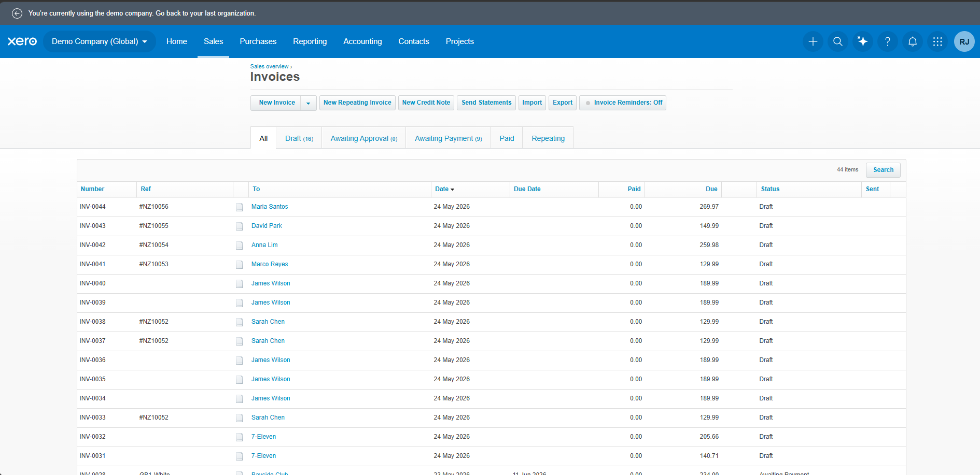980x475 pixels.
Task: Switch to the Awaiting Payment (9) tab
Action: [x=449, y=138]
